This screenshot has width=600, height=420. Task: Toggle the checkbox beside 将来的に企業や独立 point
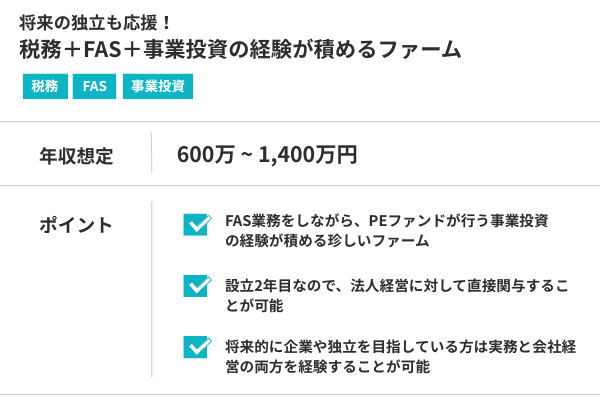(x=196, y=348)
